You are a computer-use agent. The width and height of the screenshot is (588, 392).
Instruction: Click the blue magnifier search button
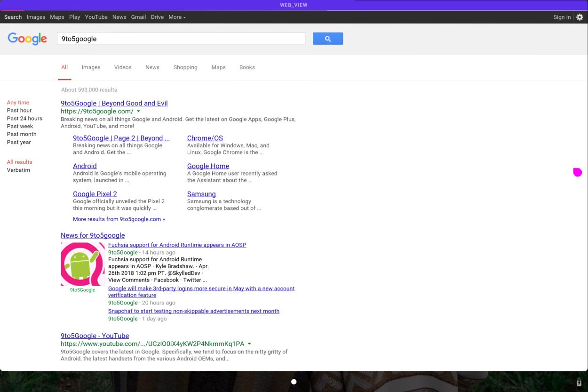[327, 39]
